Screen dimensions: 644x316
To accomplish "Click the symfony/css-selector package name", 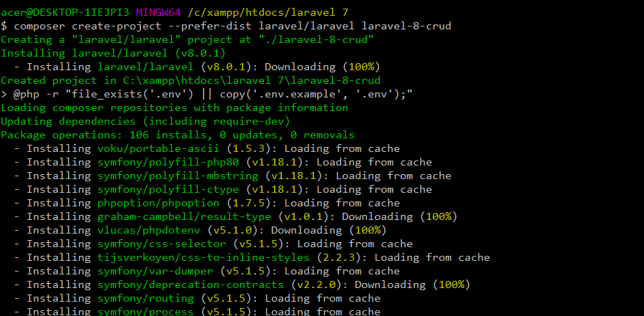I will click(162, 243).
